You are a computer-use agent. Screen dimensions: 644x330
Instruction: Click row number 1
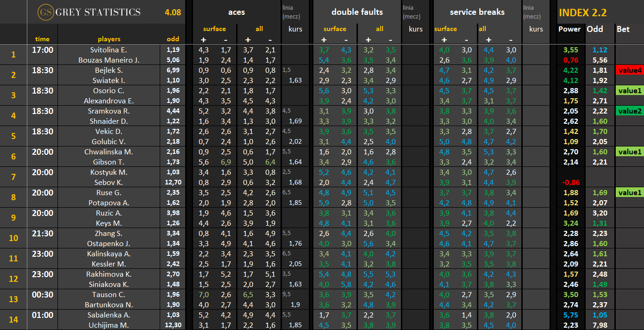point(13,55)
